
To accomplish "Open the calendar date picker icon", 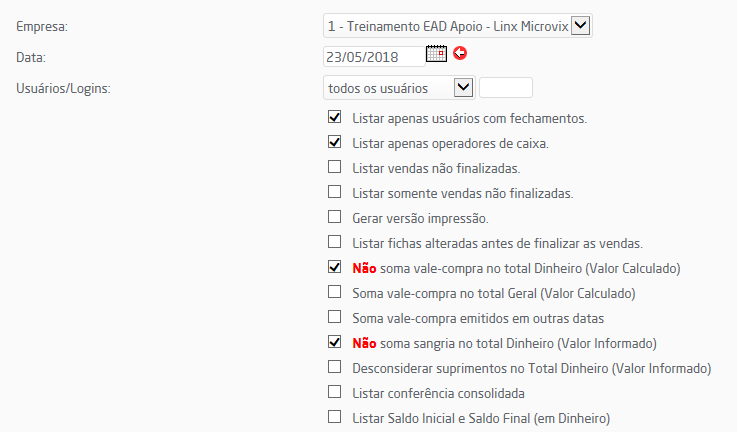I will coord(436,54).
